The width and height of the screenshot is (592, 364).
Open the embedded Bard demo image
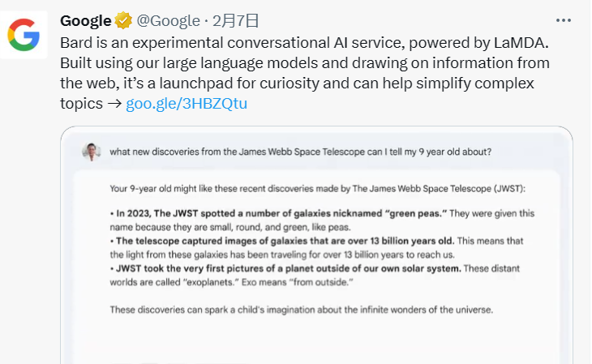tap(316, 245)
